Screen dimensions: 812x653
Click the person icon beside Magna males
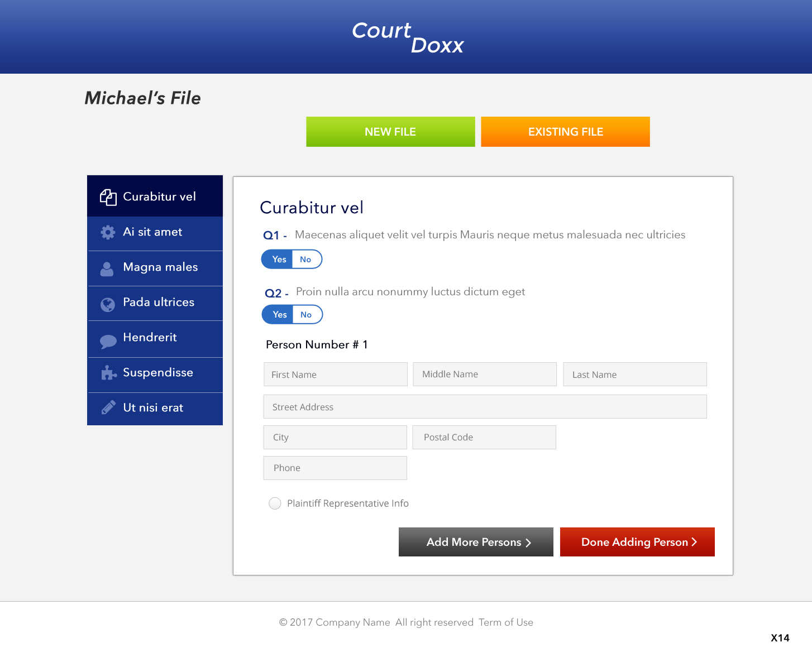(107, 269)
